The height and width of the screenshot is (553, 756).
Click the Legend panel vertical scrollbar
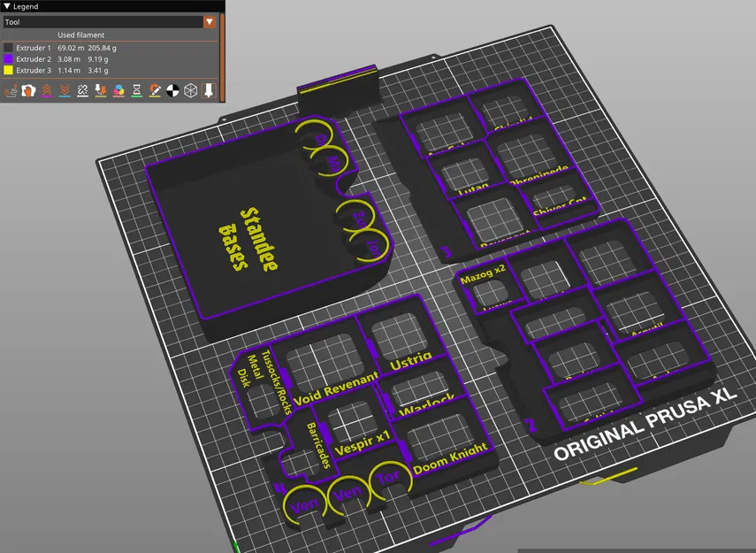(222, 57)
